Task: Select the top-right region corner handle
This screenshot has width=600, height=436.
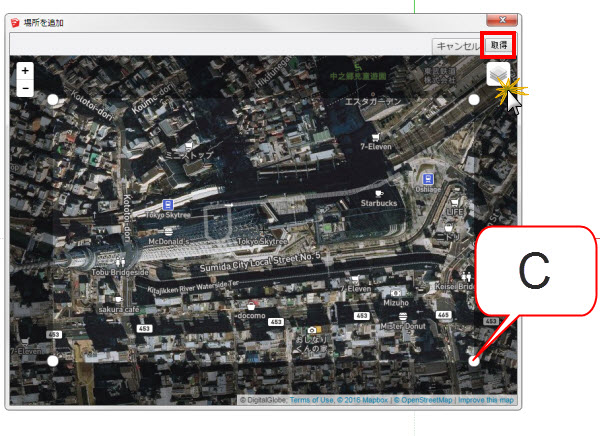Action: pos(474,100)
